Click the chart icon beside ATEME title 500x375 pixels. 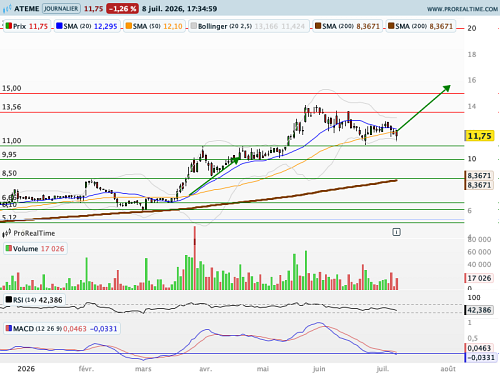(7, 9)
